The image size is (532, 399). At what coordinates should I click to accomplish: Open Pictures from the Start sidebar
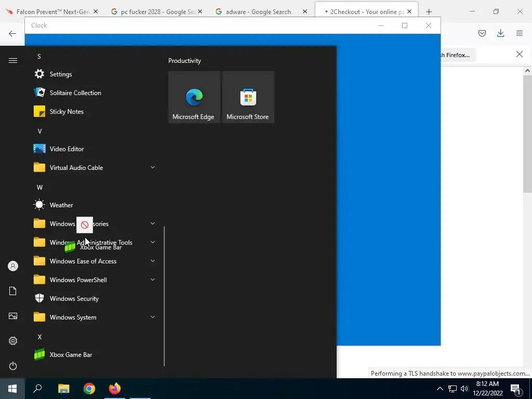[x=13, y=316]
